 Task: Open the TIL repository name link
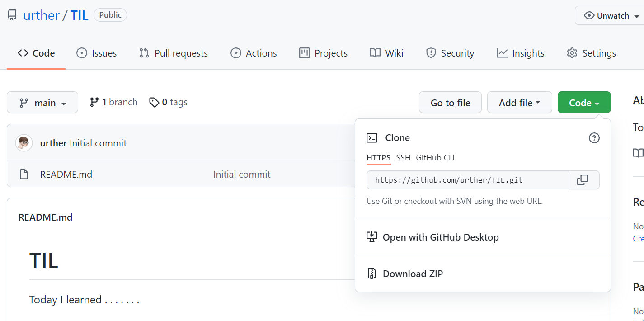[79, 15]
